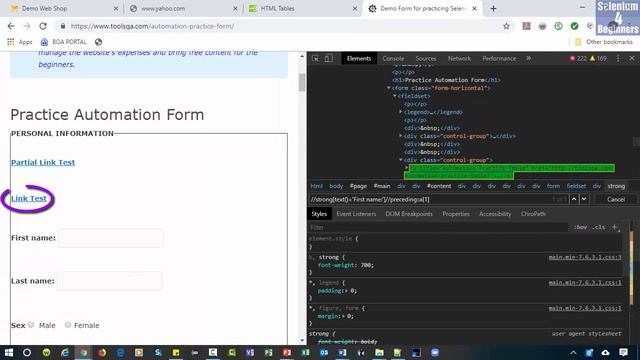This screenshot has width=640, height=360.
Task: Go to previous search result arrow
Action: [x=574, y=199]
